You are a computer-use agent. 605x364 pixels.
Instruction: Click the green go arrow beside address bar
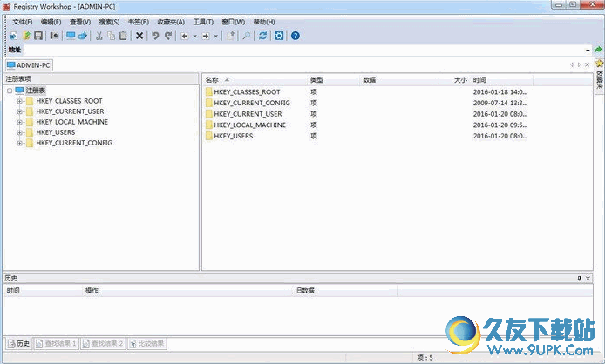tap(598, 50)
